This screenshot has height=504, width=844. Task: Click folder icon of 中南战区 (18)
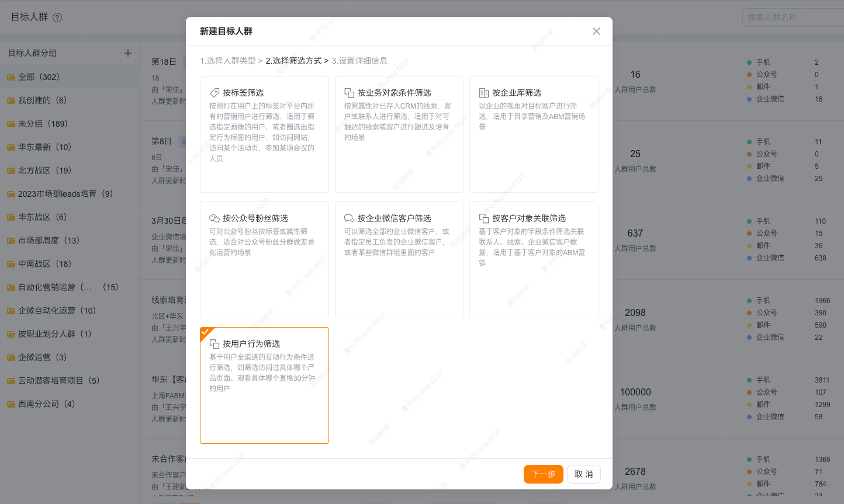point(11,264)
